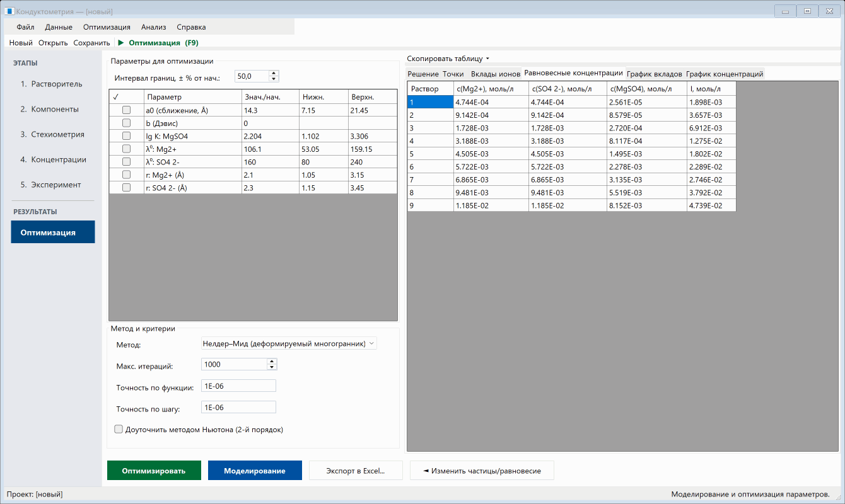
Task: Open the График вкладов tab
Action: click(x=654, y=74)
